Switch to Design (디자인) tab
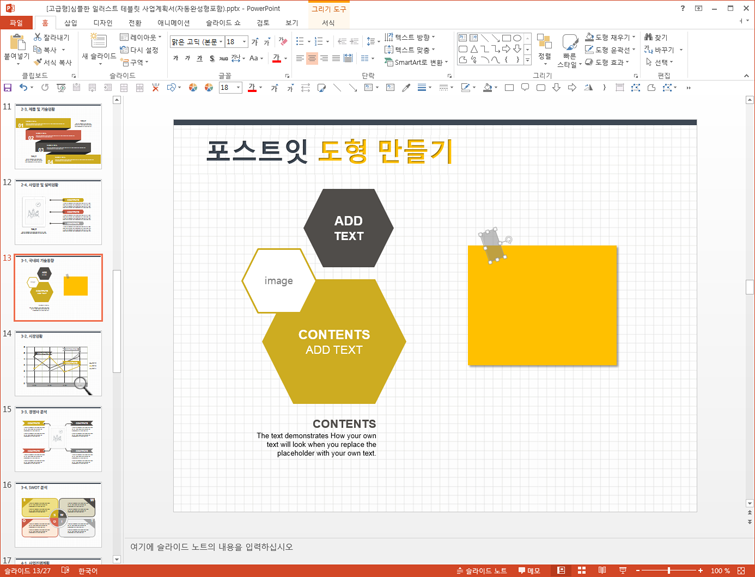The height and width of the screenshot is (577, 755). click(x=103, y=23)
